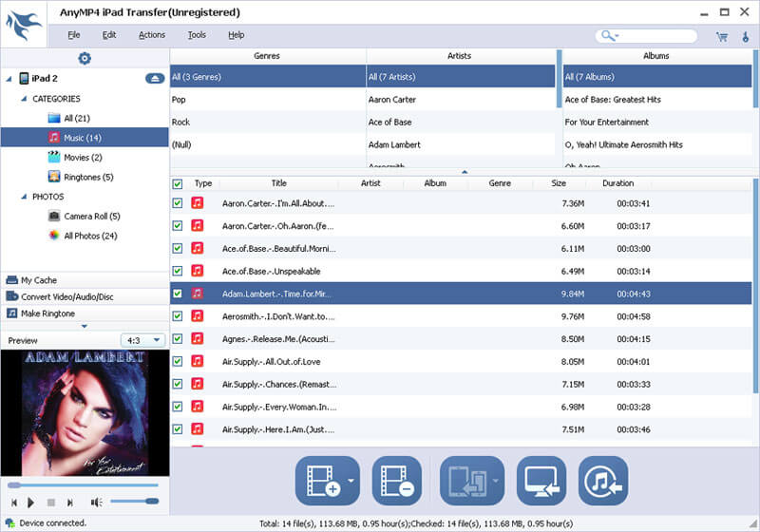This screenshot has height=532, width=760.
Task: Open the Actions menu
Action: point(152,35)
